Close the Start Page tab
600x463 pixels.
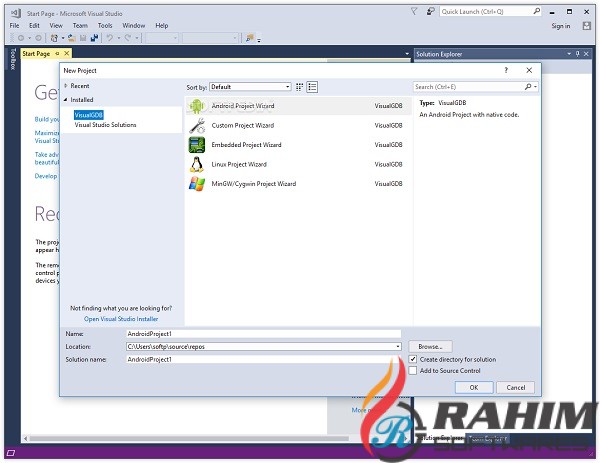pyautogui.click(x=67, y=54)
